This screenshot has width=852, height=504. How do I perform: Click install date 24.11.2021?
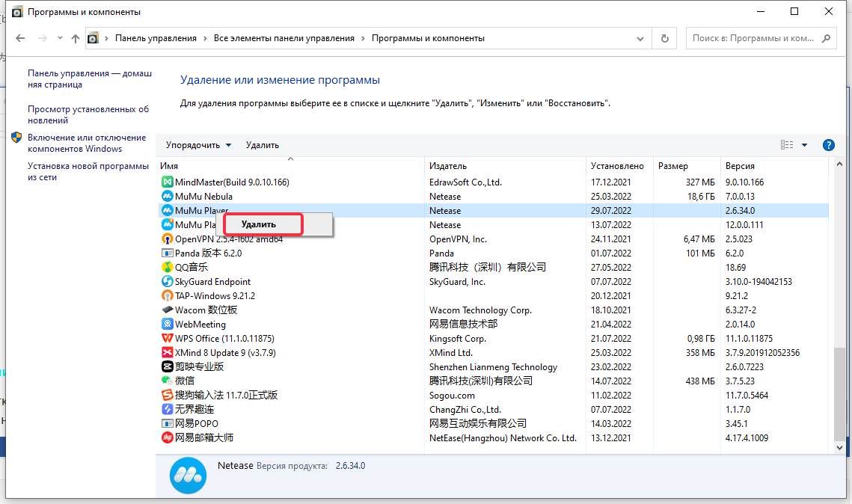pyautogui.click(x=611, y=239)
